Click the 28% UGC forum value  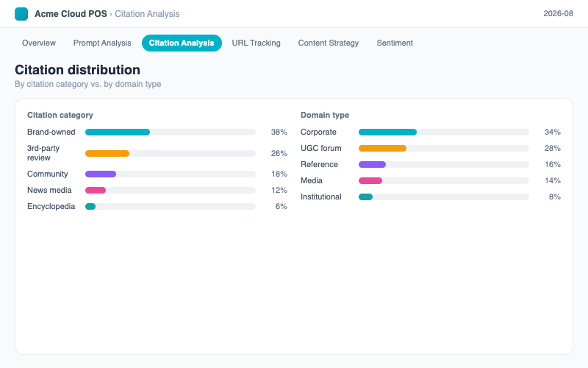click(x=553, y=149)
